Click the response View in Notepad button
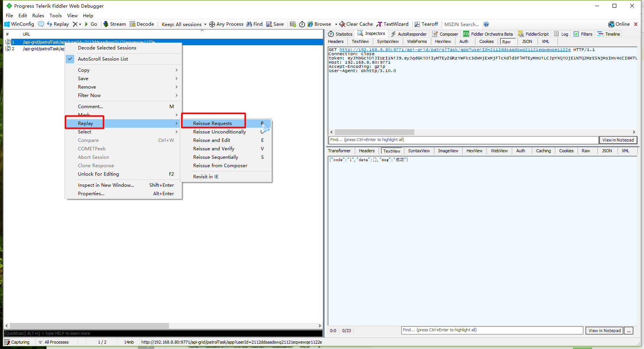 click(x=604, y=331)
